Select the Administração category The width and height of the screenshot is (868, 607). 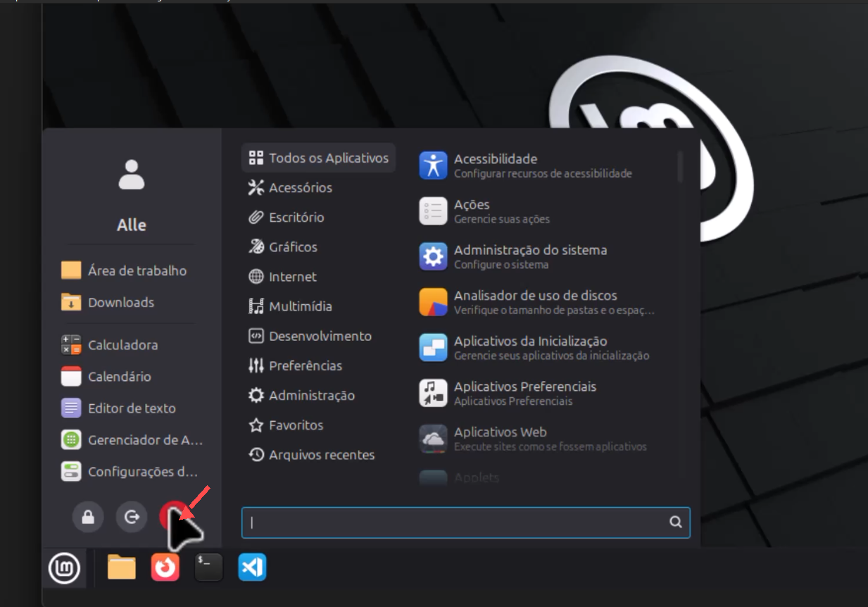pyautogui.click(x=318, y=395)
